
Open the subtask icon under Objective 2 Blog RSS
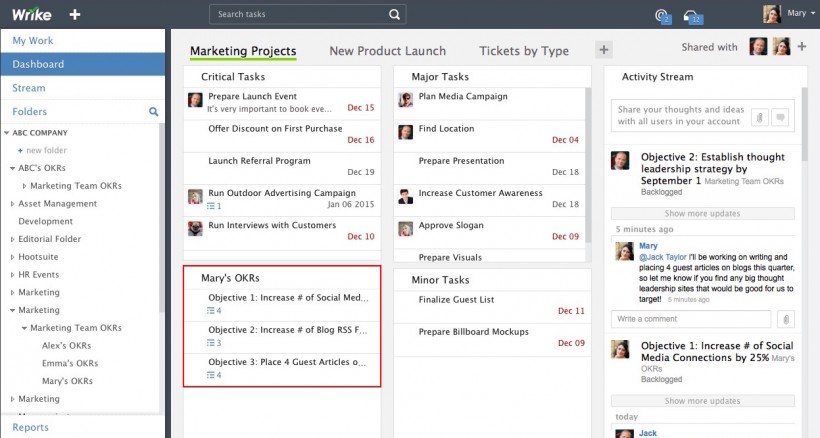pos(214,343)
